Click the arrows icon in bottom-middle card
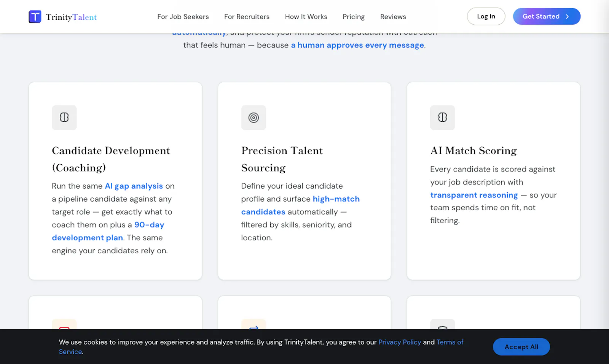Viewport: 609px width, 364px height. point(253,327)
